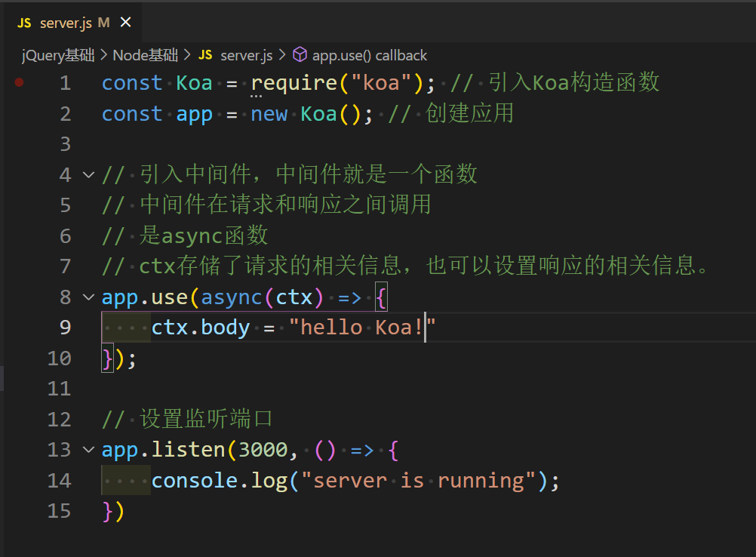Click line number 14 in gutter
This screenshot has height=557, width=756.
(x=60, y=480)
